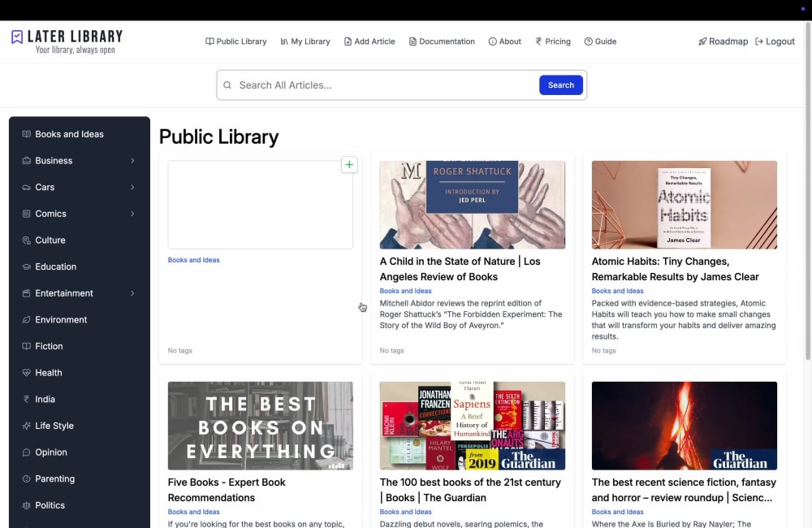Click the Opinion speech-bubble sidebar icon

tap(27, 452)
